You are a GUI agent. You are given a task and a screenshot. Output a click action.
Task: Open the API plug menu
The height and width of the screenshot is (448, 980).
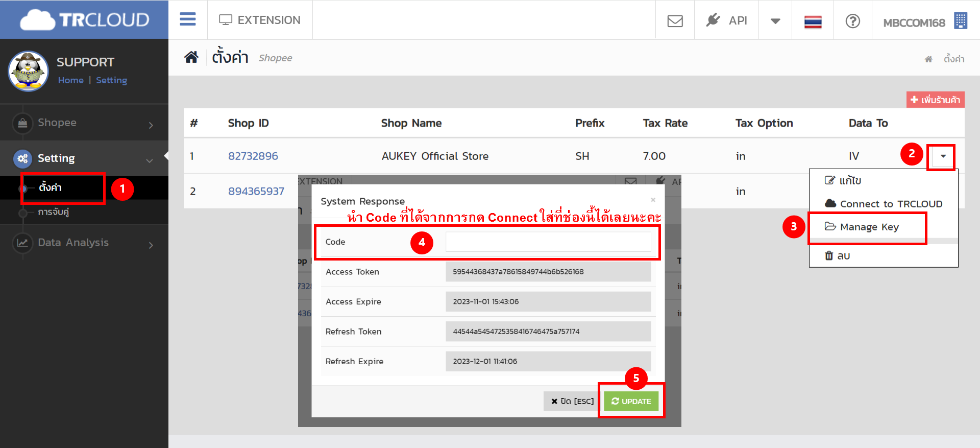726,20
